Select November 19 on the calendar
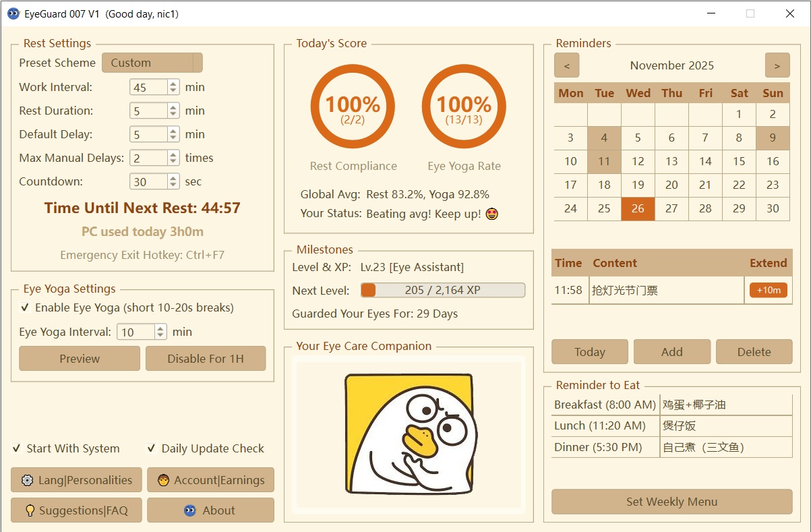This screenshot has height=532, width=811. click(638, 185)
